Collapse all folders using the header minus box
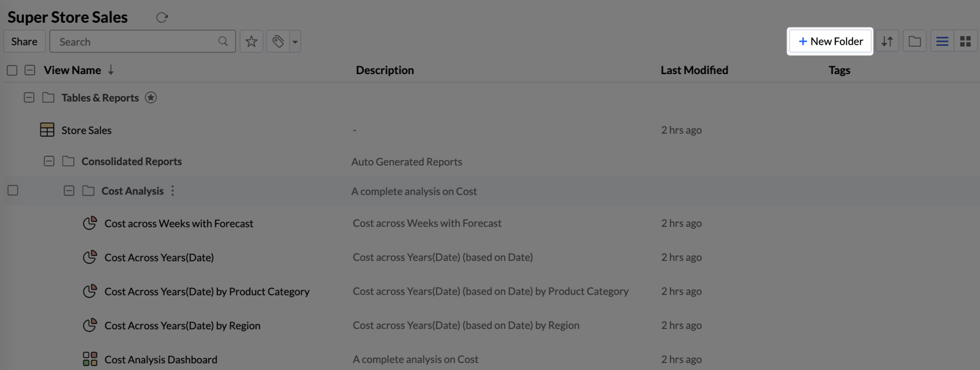This screenshot has height=370, width=980. click(29, 70)
